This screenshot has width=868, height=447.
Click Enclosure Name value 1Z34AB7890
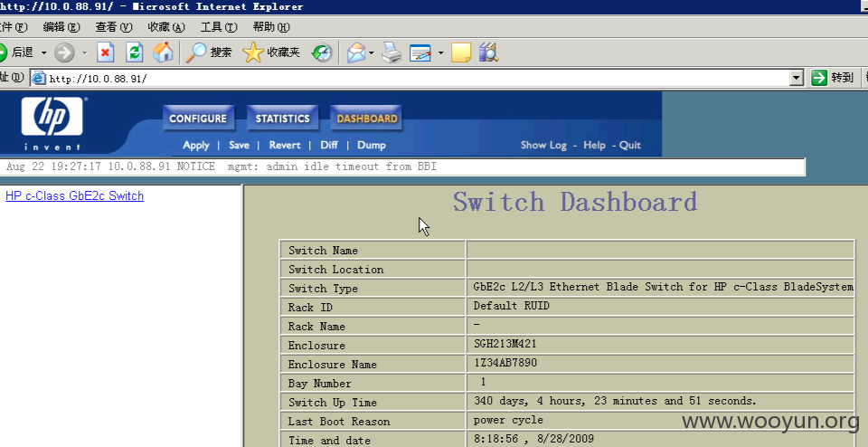click(505, 363)
